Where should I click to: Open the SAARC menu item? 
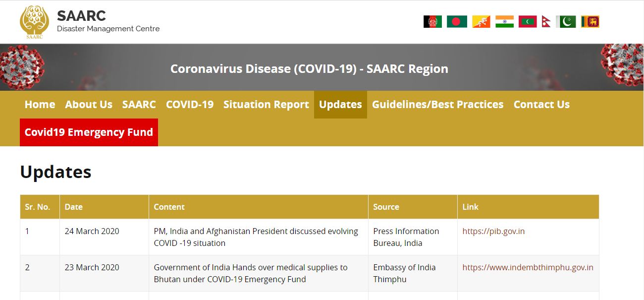[139, 105]
